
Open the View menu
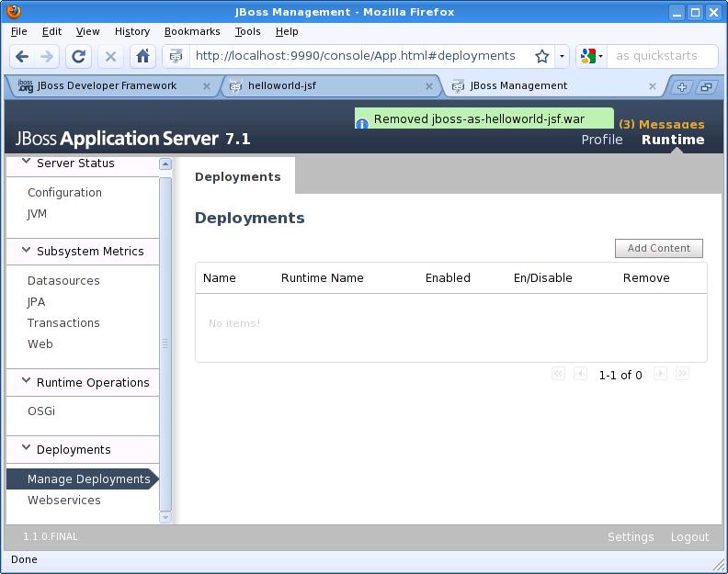[x=87, y=31]
